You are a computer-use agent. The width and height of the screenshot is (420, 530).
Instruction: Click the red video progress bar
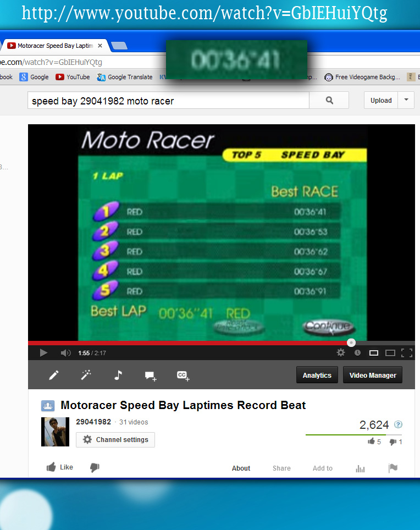187,343
